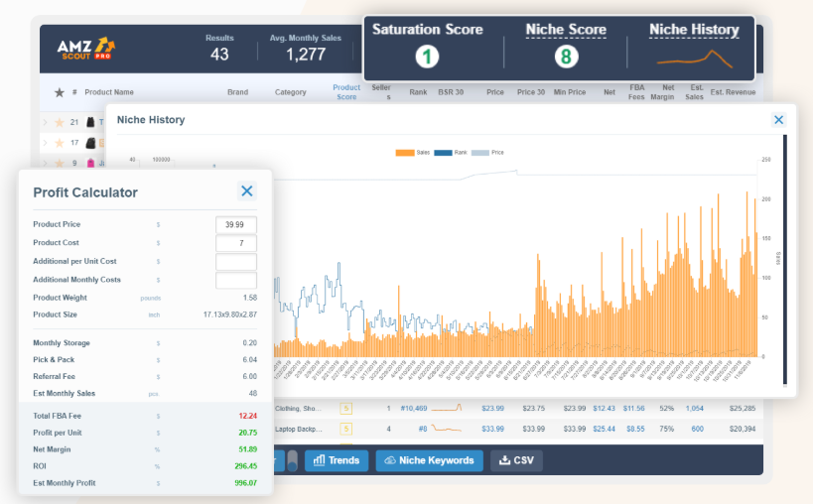Viewport: 813px width, 504px height.
Task: Close the Profit Calculator panel
Action: click(247, 190)
